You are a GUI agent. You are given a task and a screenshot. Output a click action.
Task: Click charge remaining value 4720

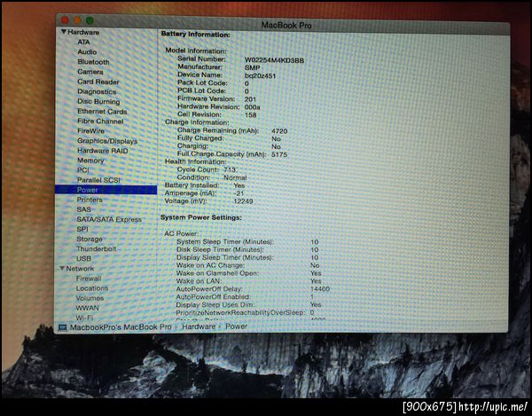[279, 131]
